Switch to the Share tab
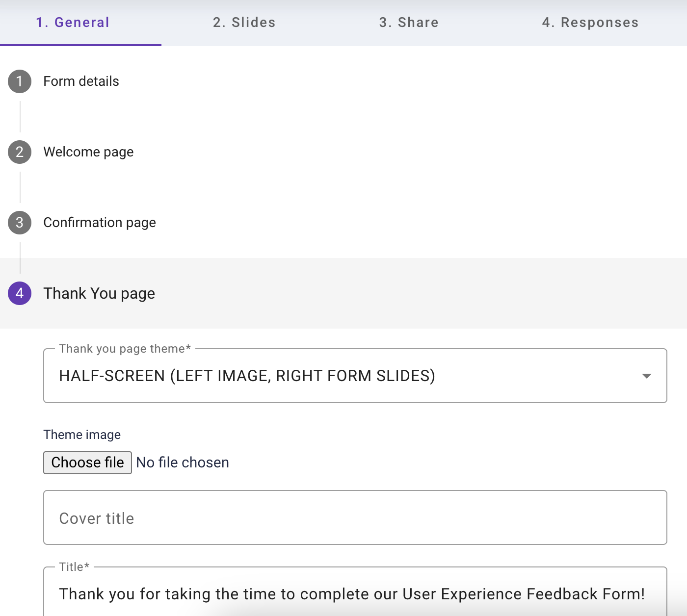 point(409,23)
